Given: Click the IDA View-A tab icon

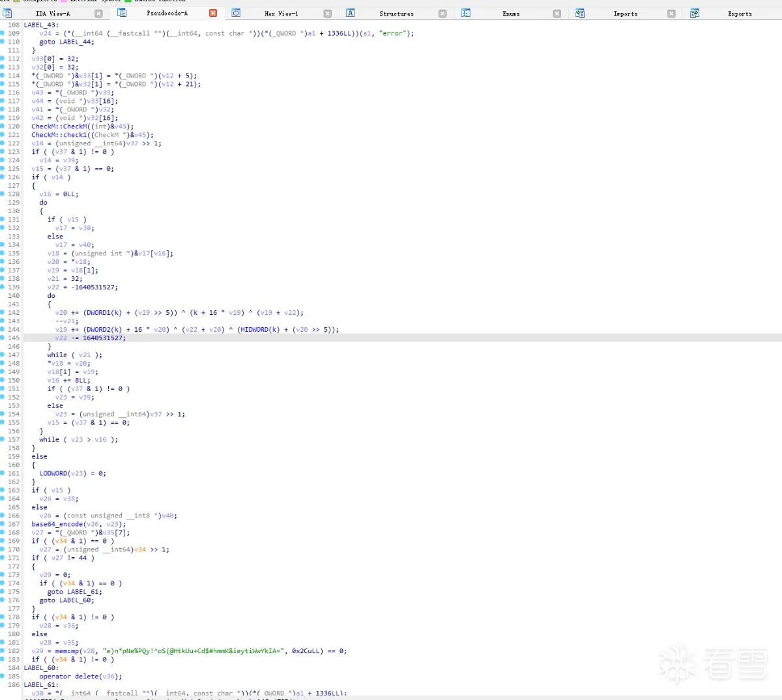Looking at the screenshot, I should 8,13.
